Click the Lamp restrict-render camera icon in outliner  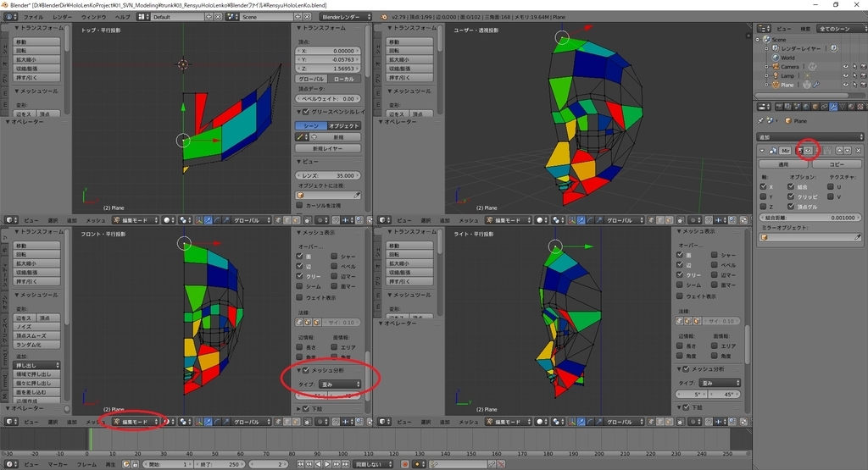[x=863, y=75]
